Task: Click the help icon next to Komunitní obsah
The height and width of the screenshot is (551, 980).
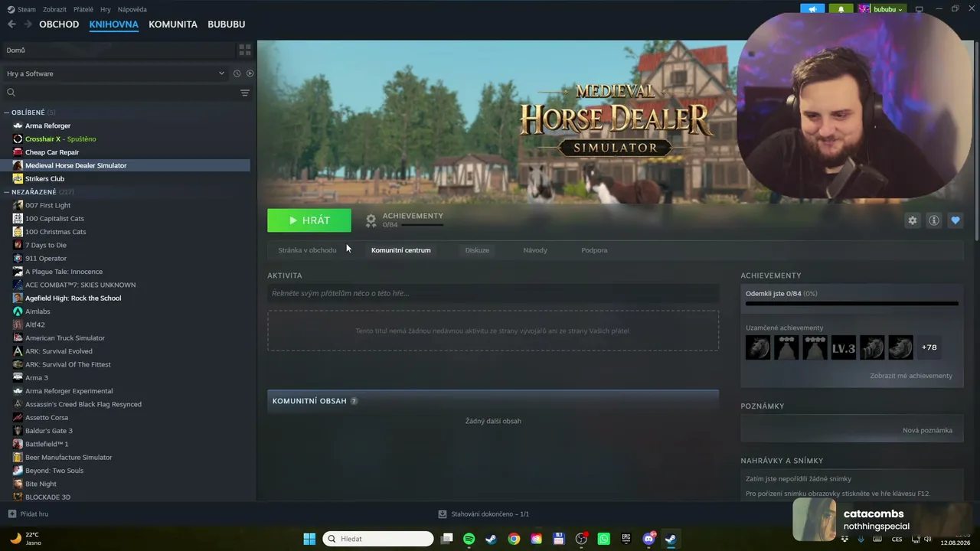Action: tap(354, 401)
